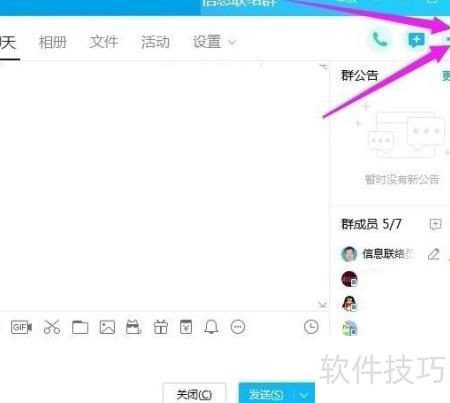
Task: Switch to the 文件 tab
Action: (104, 42)
